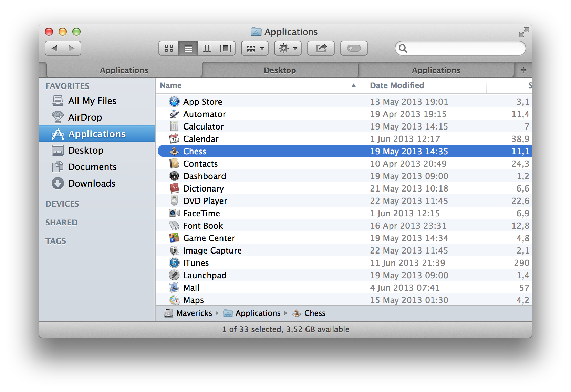Select the Mail icon
The width and height of the screenshot is (571, 392).
point(174,288)
